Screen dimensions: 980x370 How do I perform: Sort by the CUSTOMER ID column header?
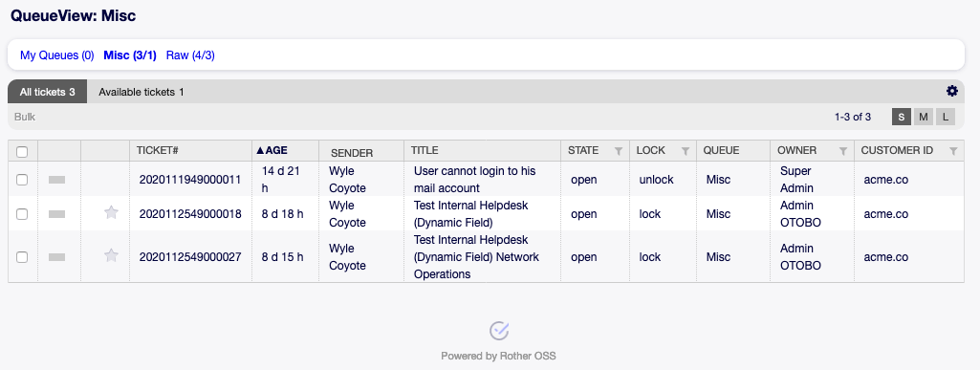coord(897,151)
